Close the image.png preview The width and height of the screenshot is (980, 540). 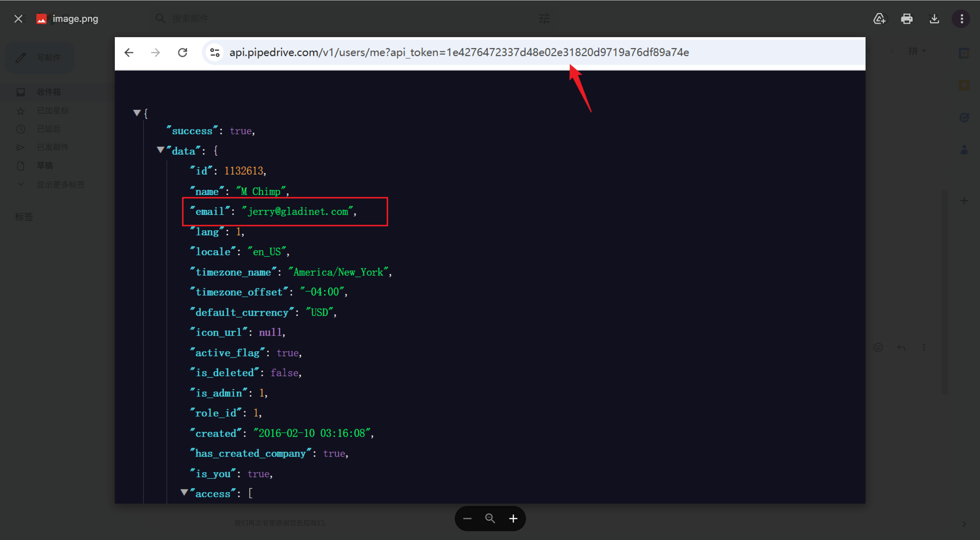tap(18, 19)
